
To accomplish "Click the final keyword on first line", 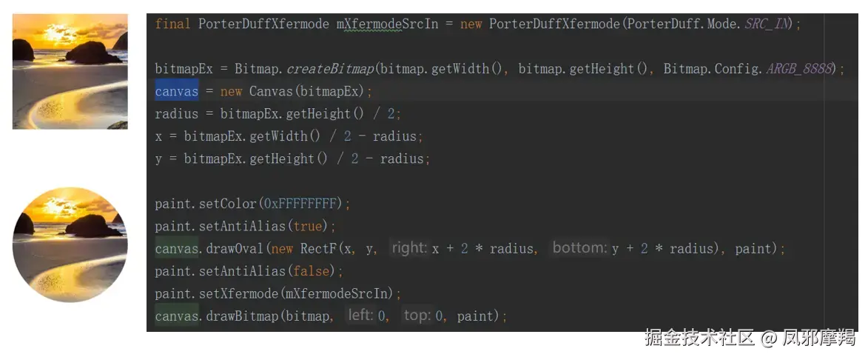I will click(x=172, y=24).
